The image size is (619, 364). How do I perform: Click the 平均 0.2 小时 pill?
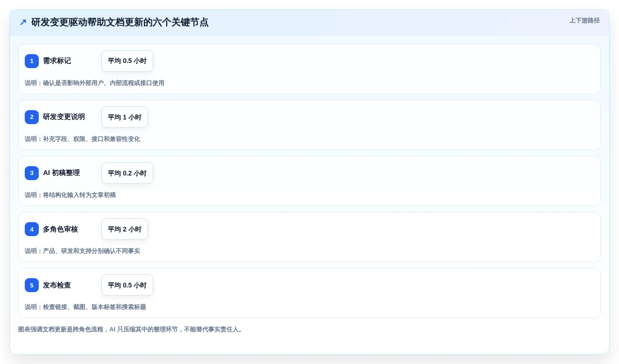(127, 173)
